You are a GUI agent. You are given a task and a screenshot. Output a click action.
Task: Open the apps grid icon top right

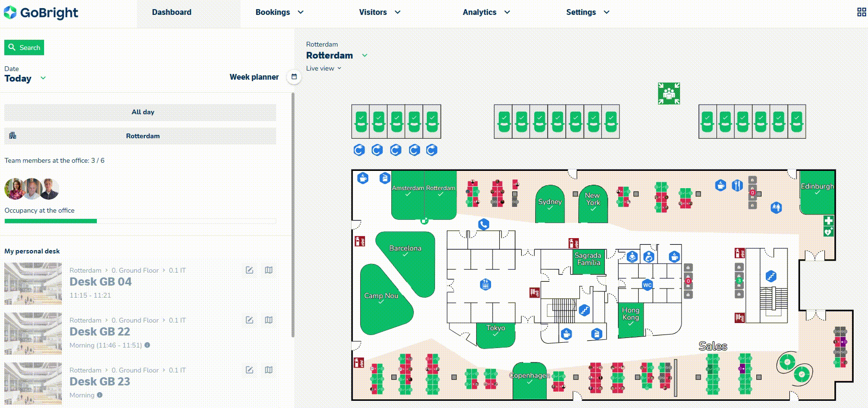(861, 12)
